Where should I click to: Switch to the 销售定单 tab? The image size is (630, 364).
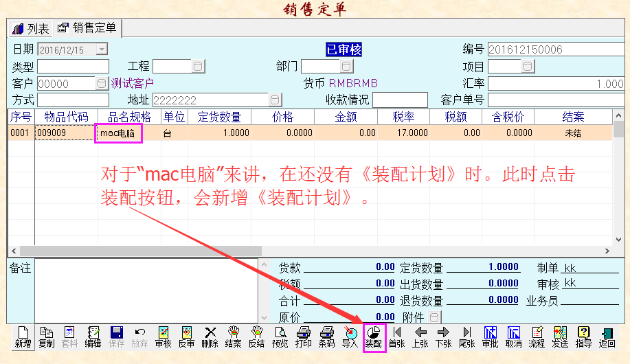[87, 27]
